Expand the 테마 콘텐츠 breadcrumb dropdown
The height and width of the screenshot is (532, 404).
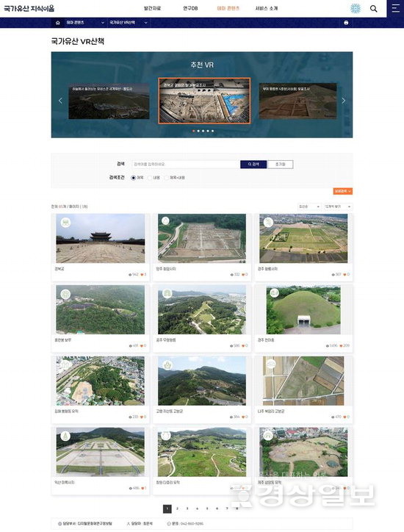click(x=84, y=23)
